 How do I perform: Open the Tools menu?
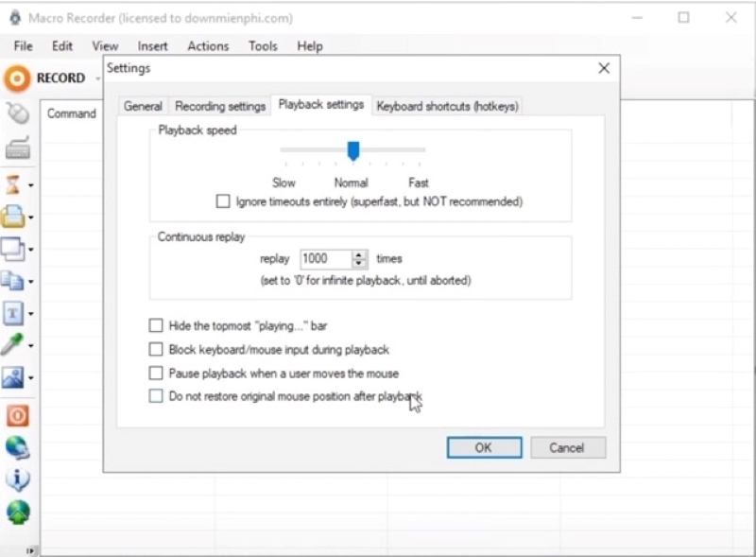pyautogui.click(x=263, y=45)
